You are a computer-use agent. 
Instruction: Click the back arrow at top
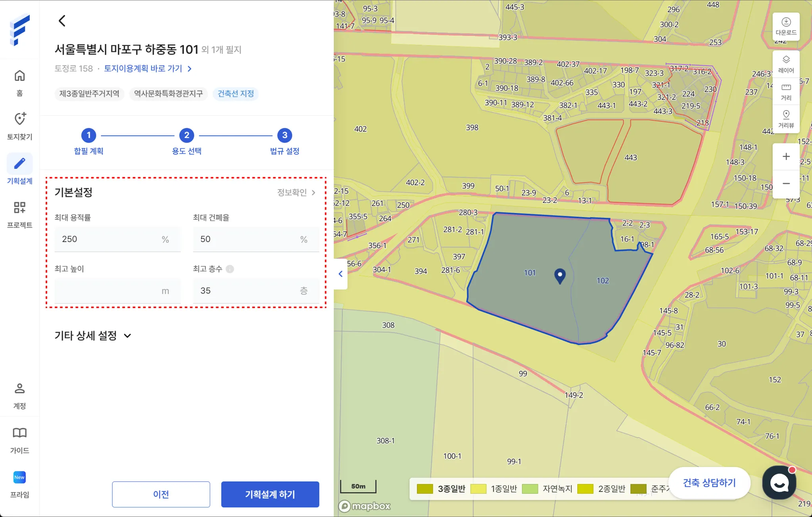click(x=62, y=21)
